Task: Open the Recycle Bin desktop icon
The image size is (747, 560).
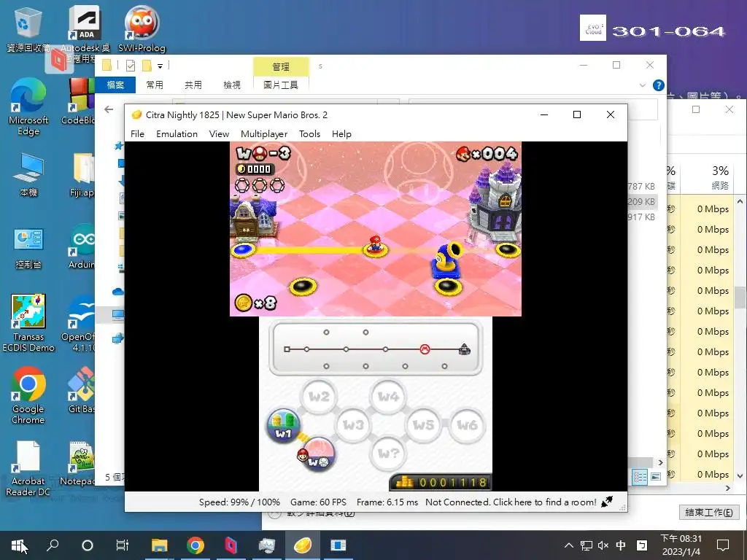Action: pyautogui.click(x=28, y=29)
